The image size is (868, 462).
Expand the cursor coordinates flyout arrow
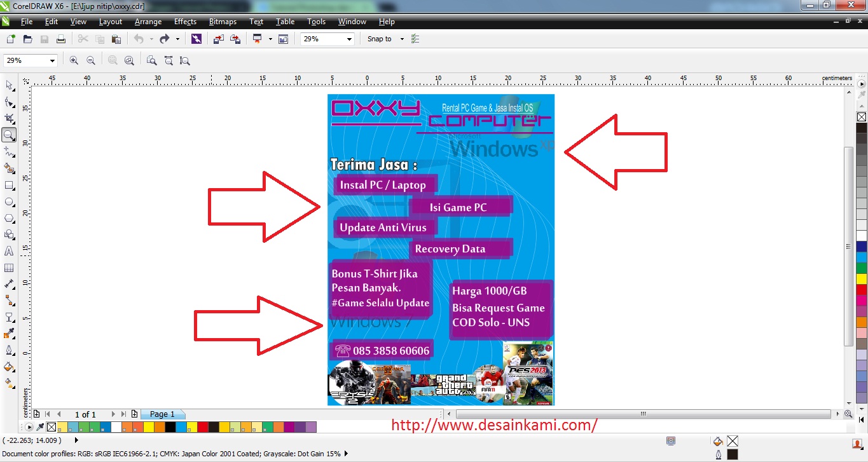(x=77, y=440)
